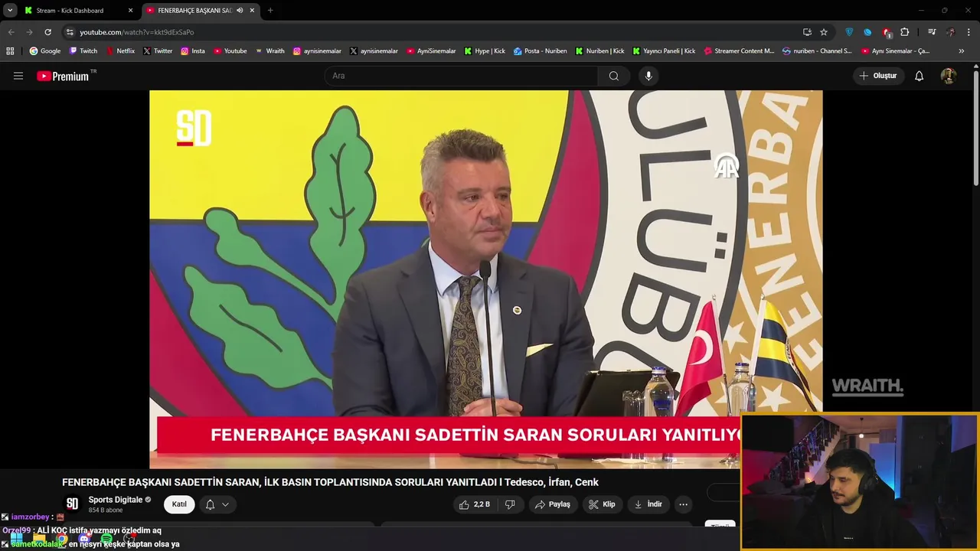Open the Oluştur create button

[x=877, y=76]
